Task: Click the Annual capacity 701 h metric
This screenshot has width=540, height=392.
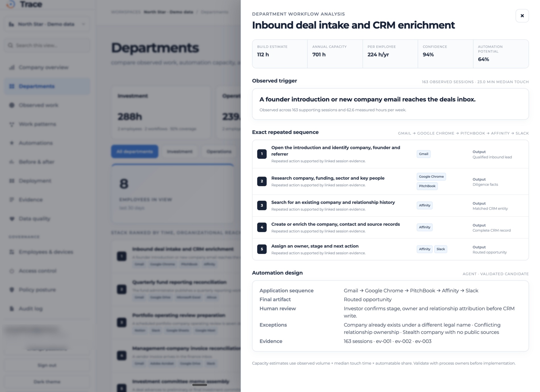Action: [x=335, y=54]
